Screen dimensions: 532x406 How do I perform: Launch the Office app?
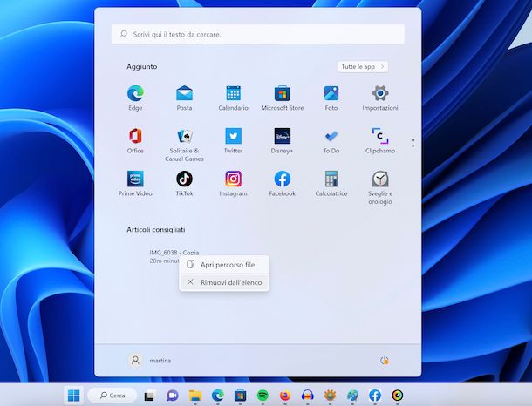pos(135,140)
